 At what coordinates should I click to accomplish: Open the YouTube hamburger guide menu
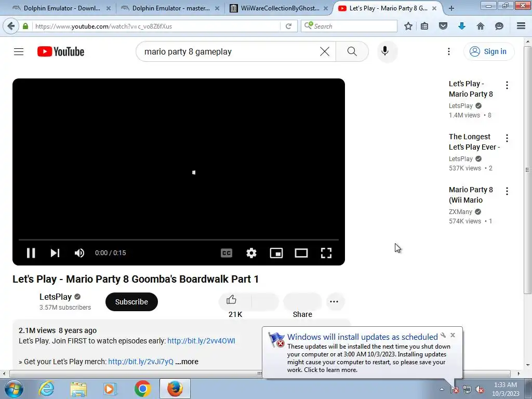pos(19,51)
